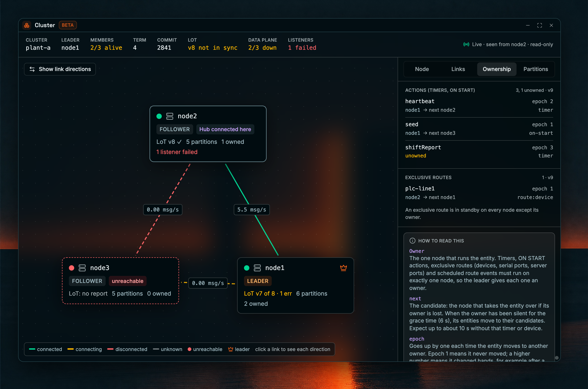The width and height of the screenshot is (588, 389).
Task: Click green status dot on node1
Action: pos(247,268)
